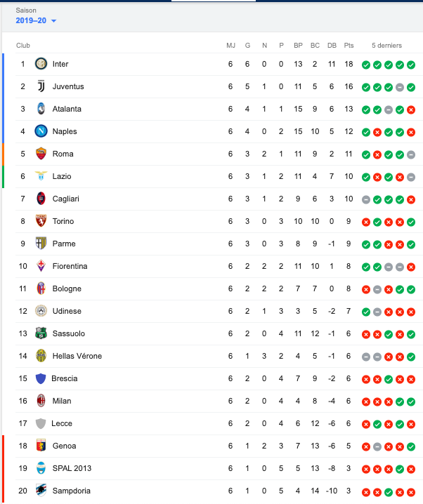
Task: Click the Sampdoria crest icon
Action: [x=41, y=491]
